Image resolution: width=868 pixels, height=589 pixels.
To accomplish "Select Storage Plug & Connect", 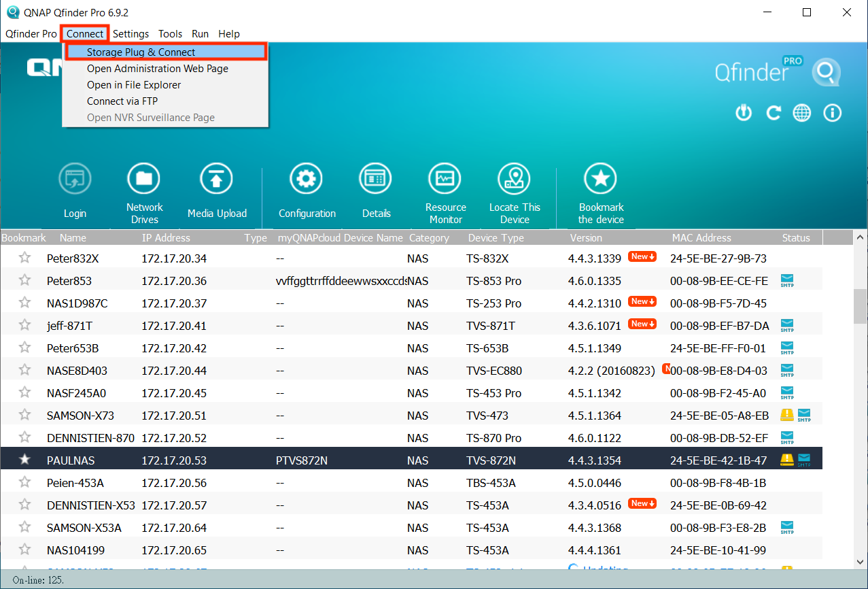I will tap(166, 52).
